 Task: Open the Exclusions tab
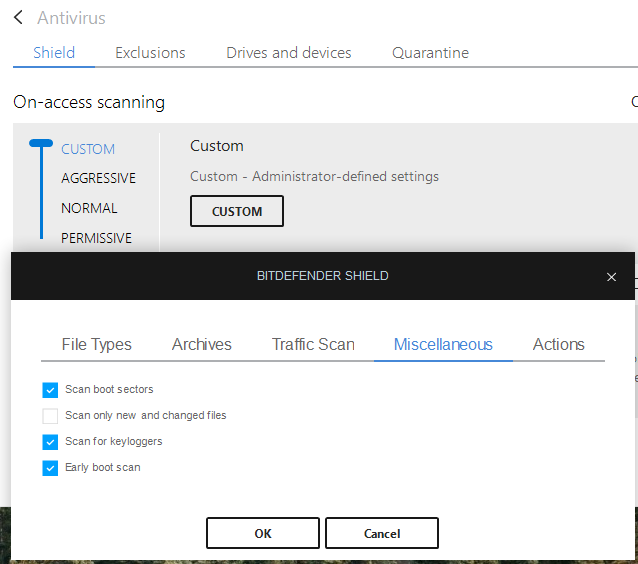coord(150,53)
